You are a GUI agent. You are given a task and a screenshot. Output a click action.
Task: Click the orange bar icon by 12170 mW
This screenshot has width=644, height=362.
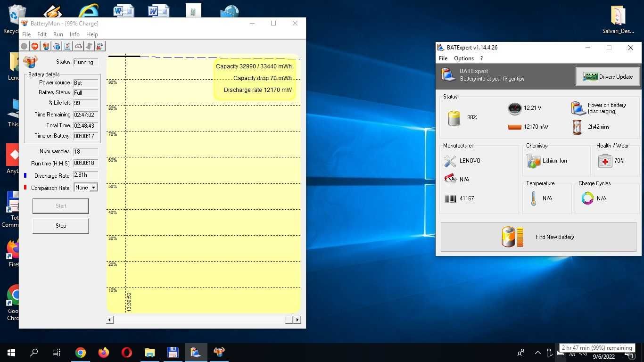click(514, 127)
